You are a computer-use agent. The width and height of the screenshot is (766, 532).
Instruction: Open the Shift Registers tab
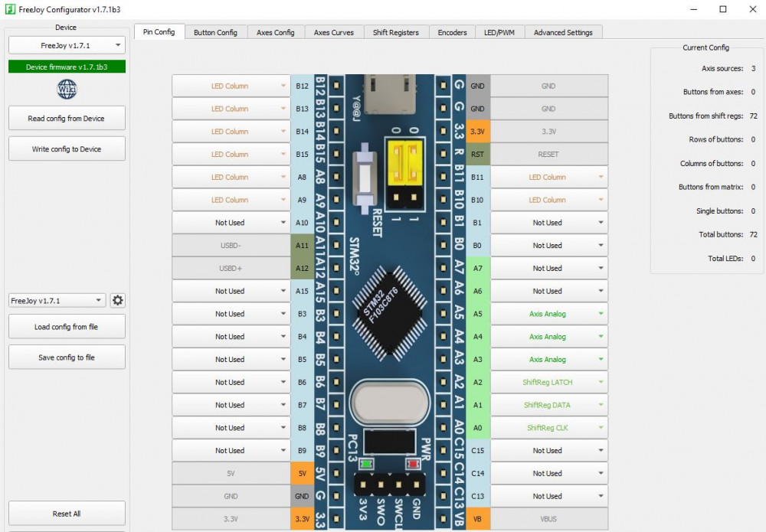click(396, 32)
